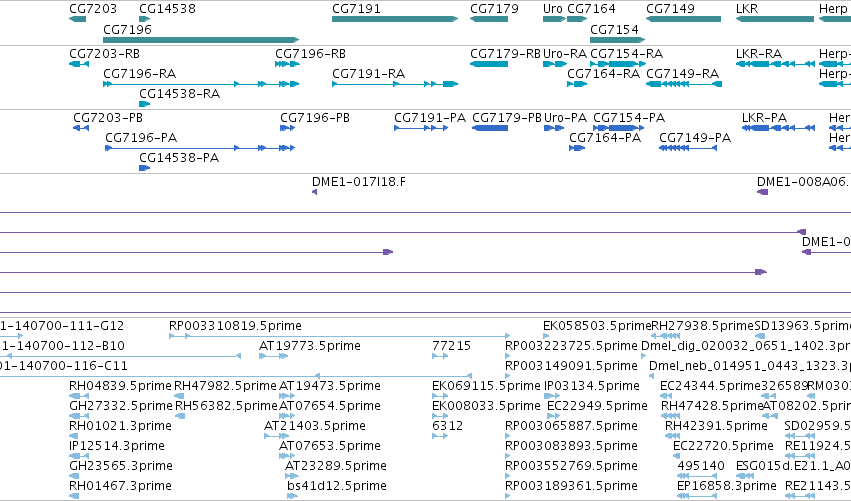This screenshot has height=501, width=851.
Task: Open EST label RH47982.5prime
Action: click(225, 386)
